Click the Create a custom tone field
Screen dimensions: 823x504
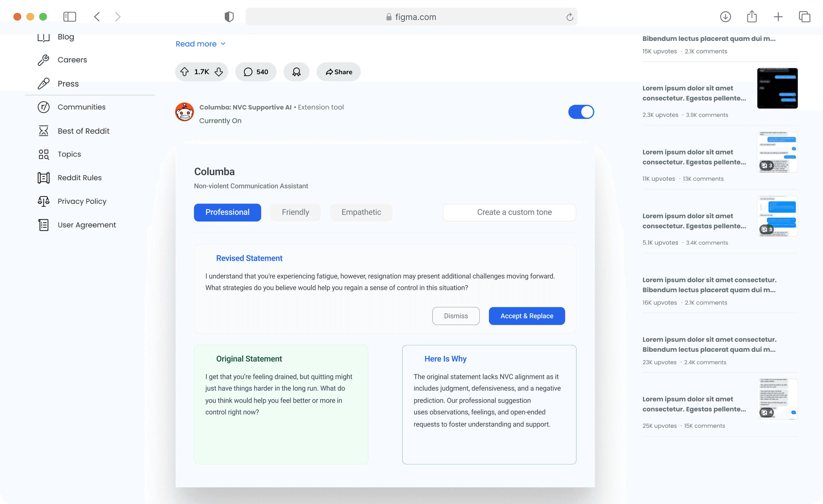click(509, 212)
